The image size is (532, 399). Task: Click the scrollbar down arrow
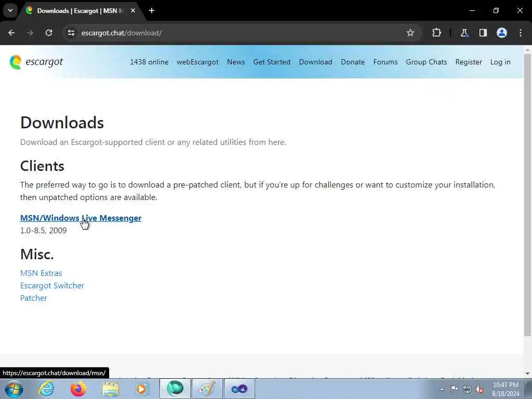pyautogui.click(x=528, y=374)
